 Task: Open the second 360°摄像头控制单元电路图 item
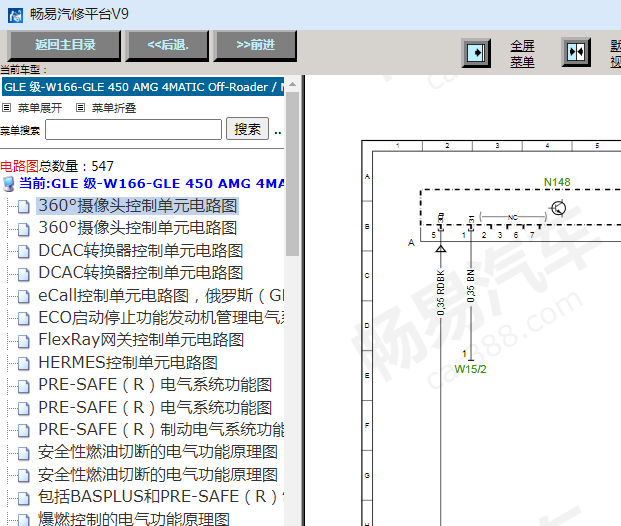137,228
